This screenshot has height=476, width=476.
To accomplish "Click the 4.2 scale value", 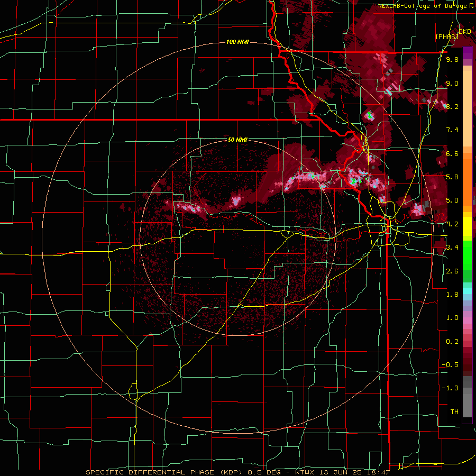I will pyautogui.click(x=452, y=224).
